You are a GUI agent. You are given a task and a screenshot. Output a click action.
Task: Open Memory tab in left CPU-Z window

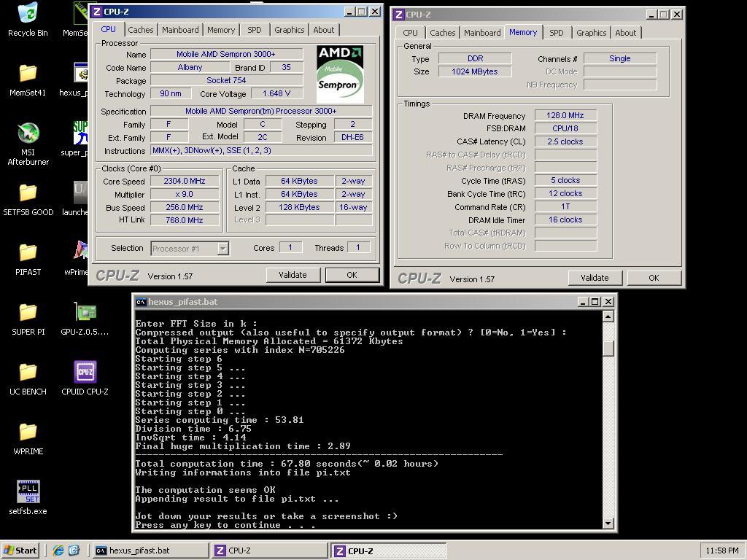pos(221,29)
